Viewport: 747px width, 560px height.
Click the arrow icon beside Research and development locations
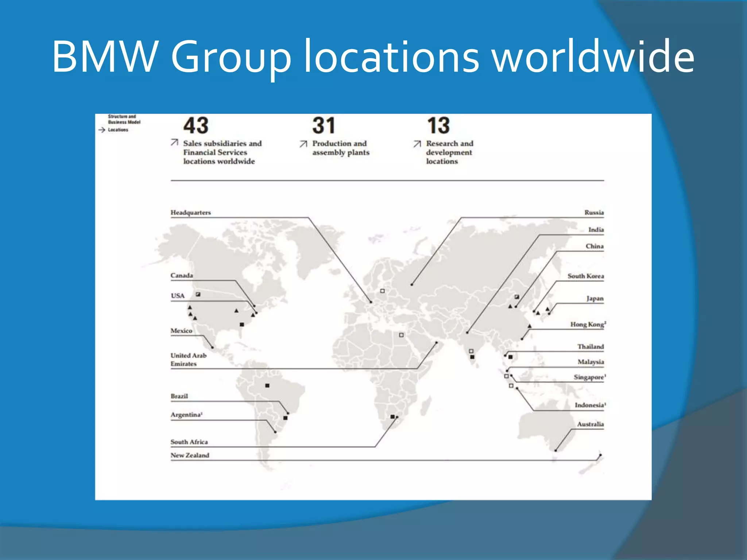(417, 144)
